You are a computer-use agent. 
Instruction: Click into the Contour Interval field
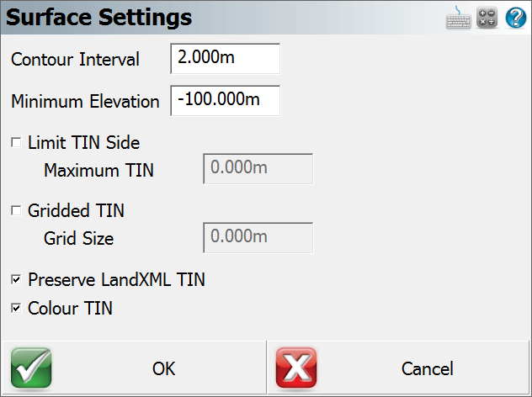coord(226,58)
